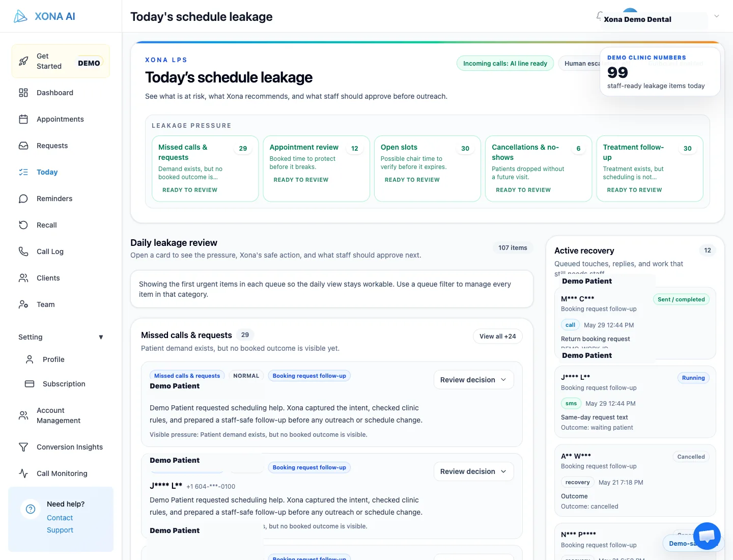
Task: Click the Today checklist icon
Action: pos(23,172)
